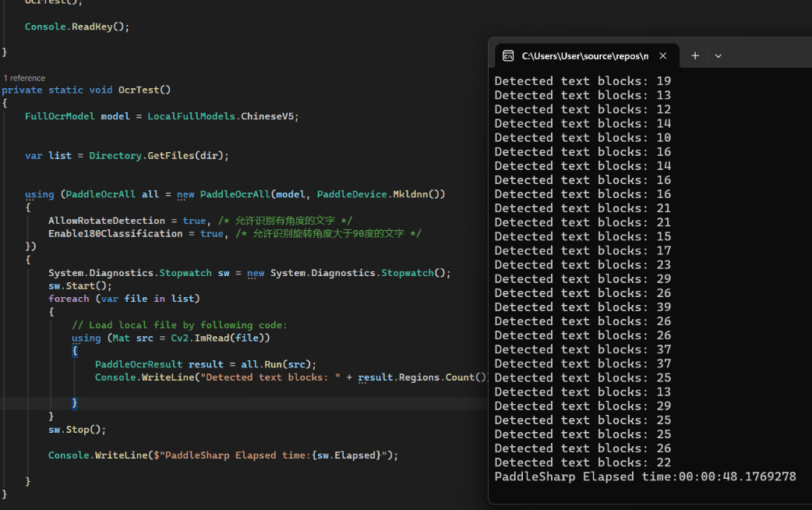Click the first Stopwatch type in sw declaration
The image size is (812, 510).
pyautogui.click(x=185, y=273)
